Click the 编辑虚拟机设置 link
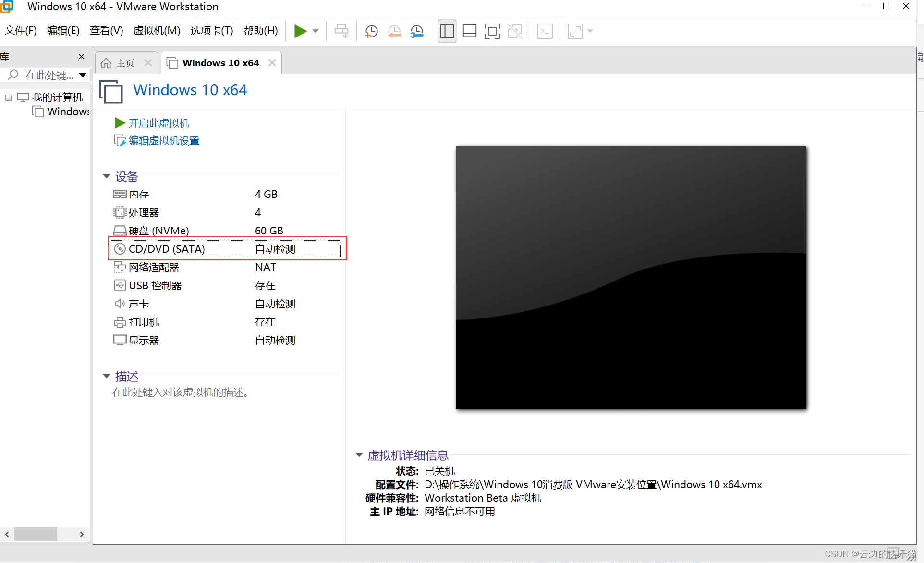The height and width of the screenshot is (563, 924). [163, 141]
